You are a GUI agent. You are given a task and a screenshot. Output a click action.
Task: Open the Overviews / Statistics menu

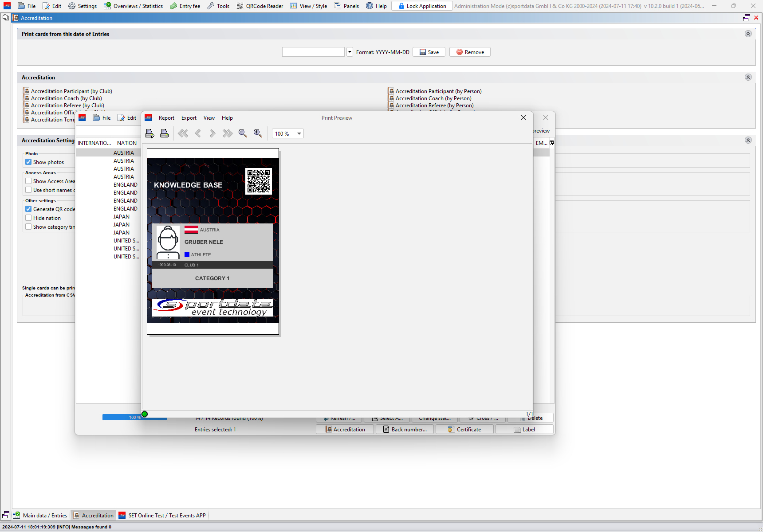point(133,6)
